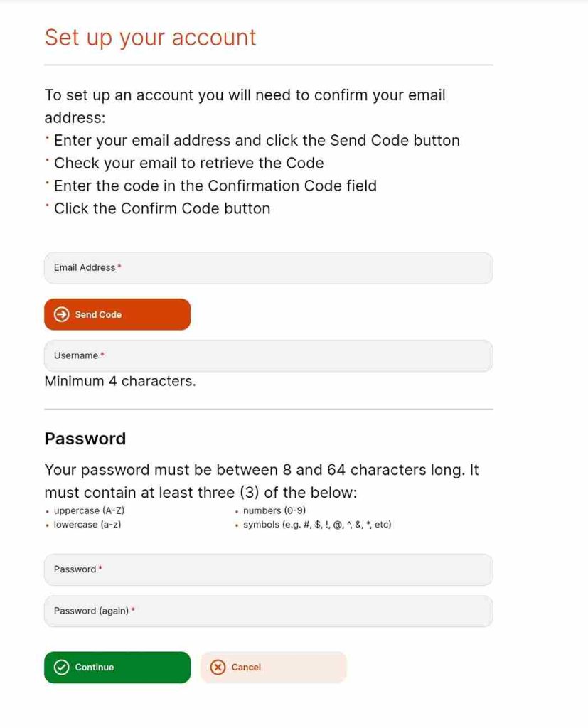Click the 'Click the Confirm Code button' instruction

pyautogui.click(x=162, y=208)
